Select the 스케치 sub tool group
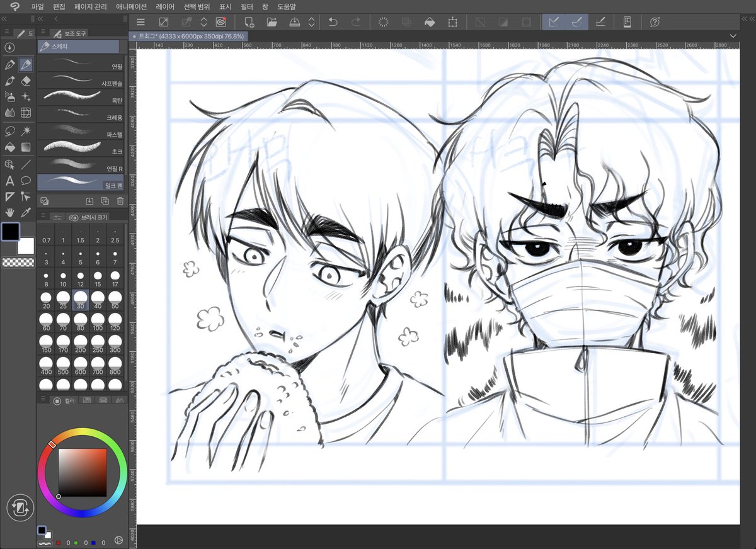The width and height of the screenshot is (756, 549). 79,46
